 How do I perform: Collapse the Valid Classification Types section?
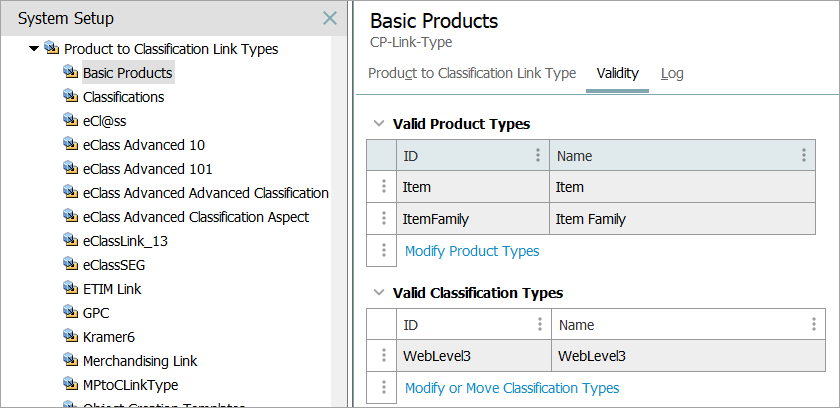[x=379, y=293]
